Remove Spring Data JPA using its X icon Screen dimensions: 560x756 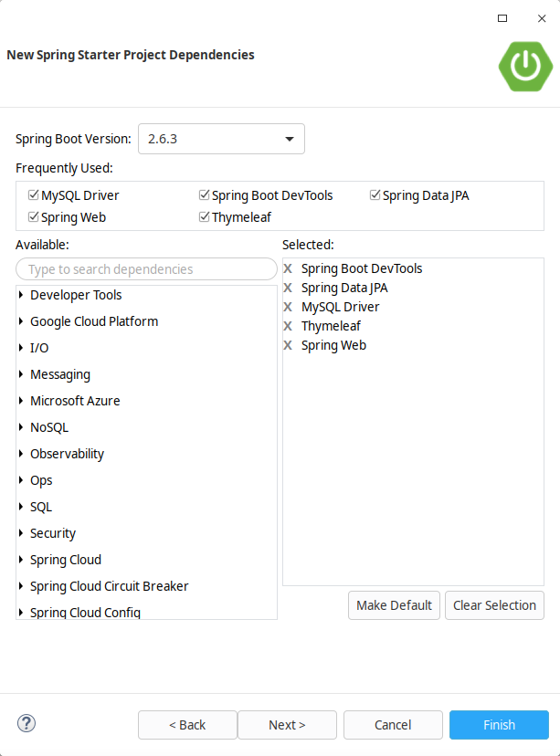(288, 288)
